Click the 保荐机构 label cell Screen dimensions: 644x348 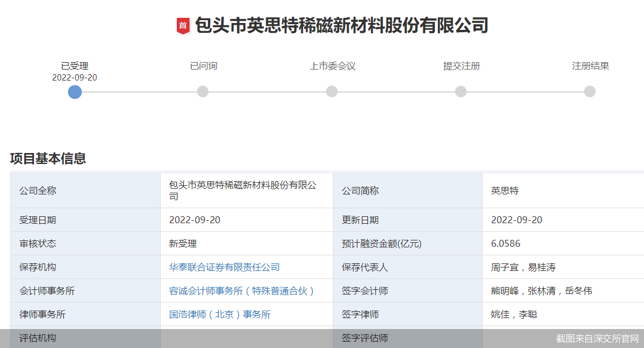pyautogui.click(x=85, y=267)
